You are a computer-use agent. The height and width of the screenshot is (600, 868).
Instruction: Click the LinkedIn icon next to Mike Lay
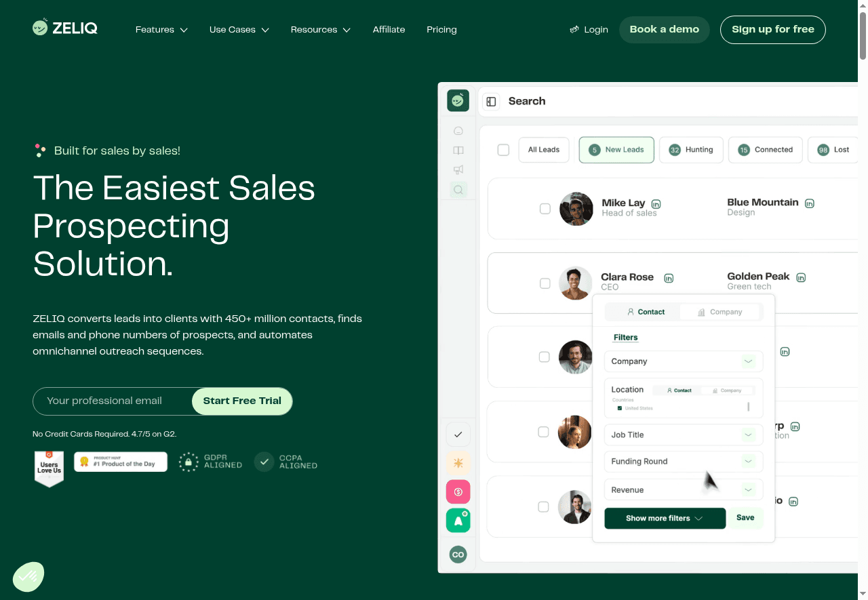pyautogui.click(x=656, y=204)
